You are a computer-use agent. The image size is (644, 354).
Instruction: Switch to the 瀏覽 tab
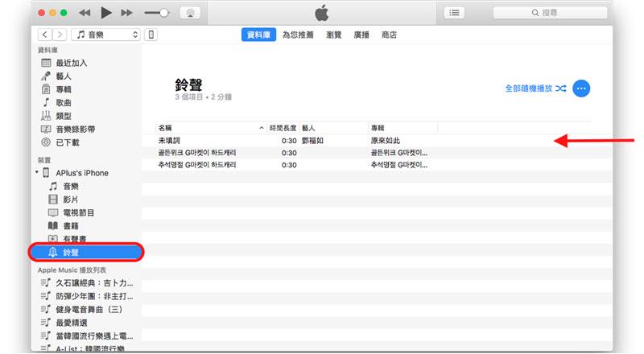[x=333, y=35]
